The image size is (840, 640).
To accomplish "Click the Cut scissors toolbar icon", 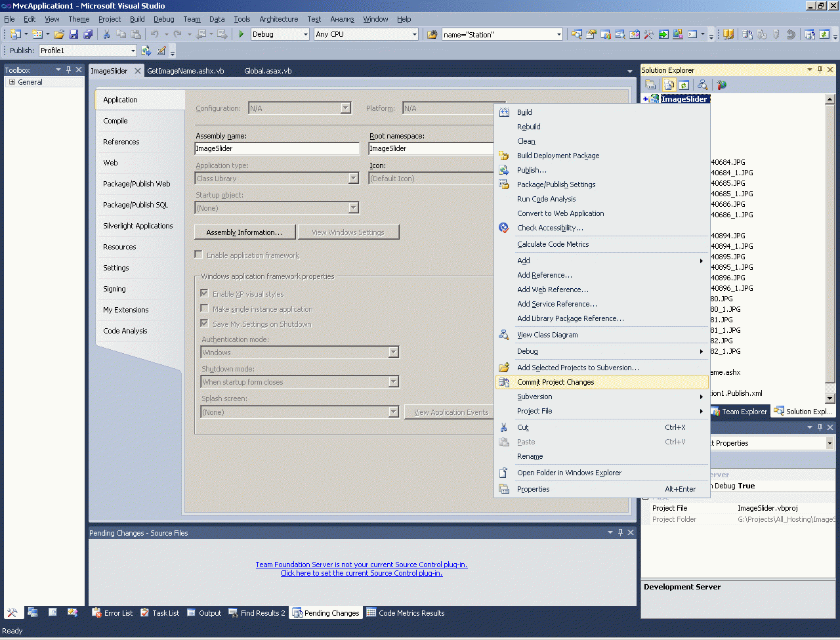I will click(106, 34).
